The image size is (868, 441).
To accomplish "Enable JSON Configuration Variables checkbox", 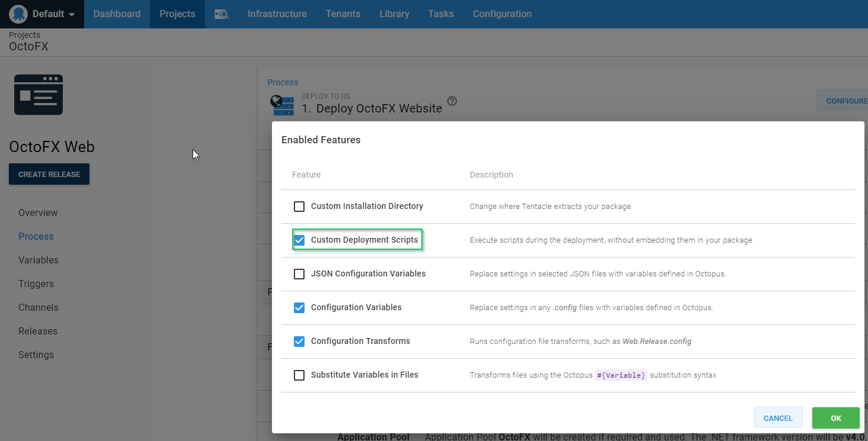I will point(299,274).
